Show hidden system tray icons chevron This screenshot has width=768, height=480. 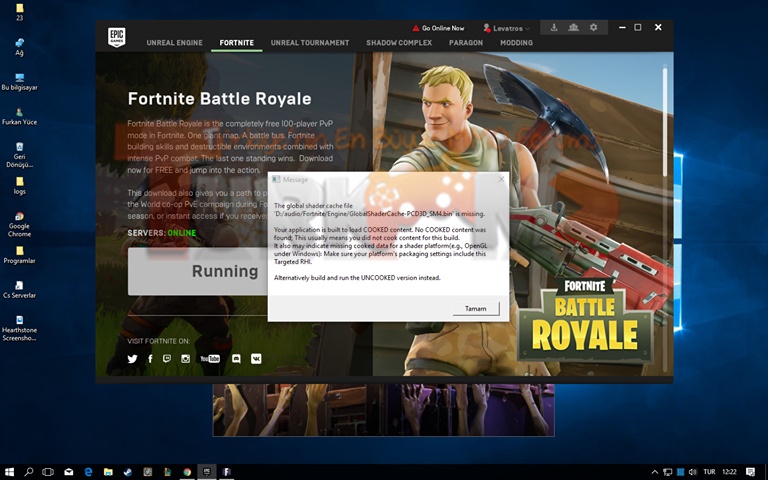point(654,472)
